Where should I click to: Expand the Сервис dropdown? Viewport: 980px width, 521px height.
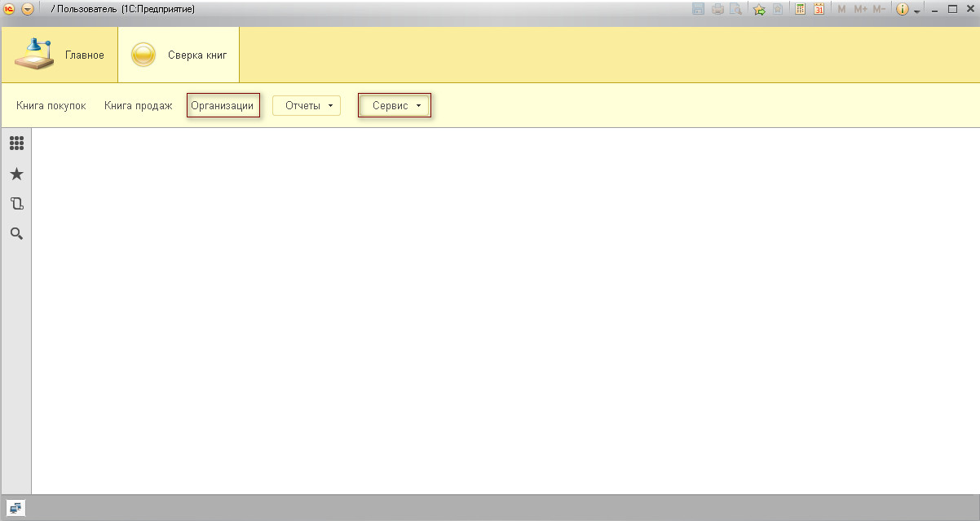click(x=395, y=106)
